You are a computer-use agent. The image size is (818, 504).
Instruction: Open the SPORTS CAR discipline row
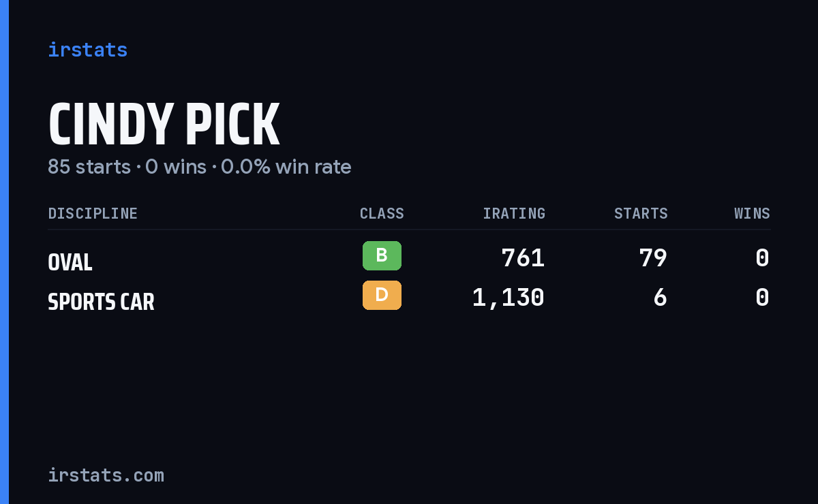click(x=409, y=298)
